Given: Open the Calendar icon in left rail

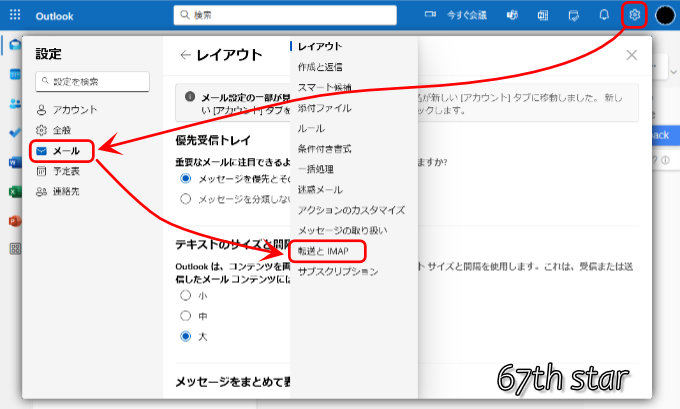Looking at the screenshot, I should (15, 75).
